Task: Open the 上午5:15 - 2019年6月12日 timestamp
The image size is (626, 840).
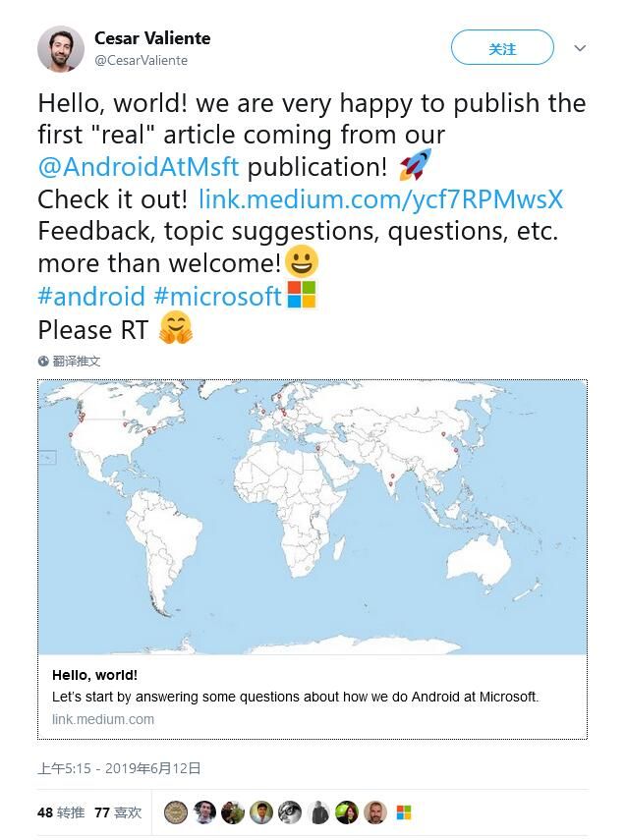Action: [119, 768]
